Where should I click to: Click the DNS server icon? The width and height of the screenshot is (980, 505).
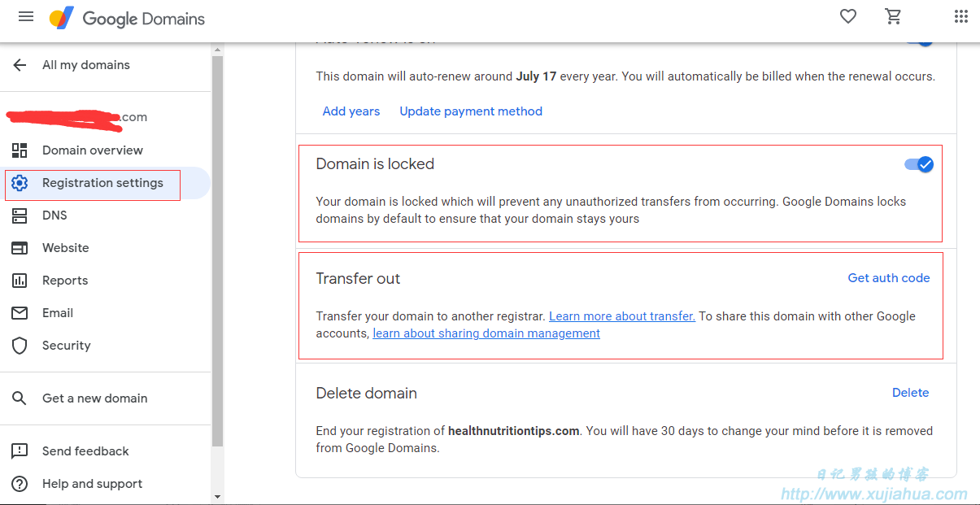click(x=20, y=215)
